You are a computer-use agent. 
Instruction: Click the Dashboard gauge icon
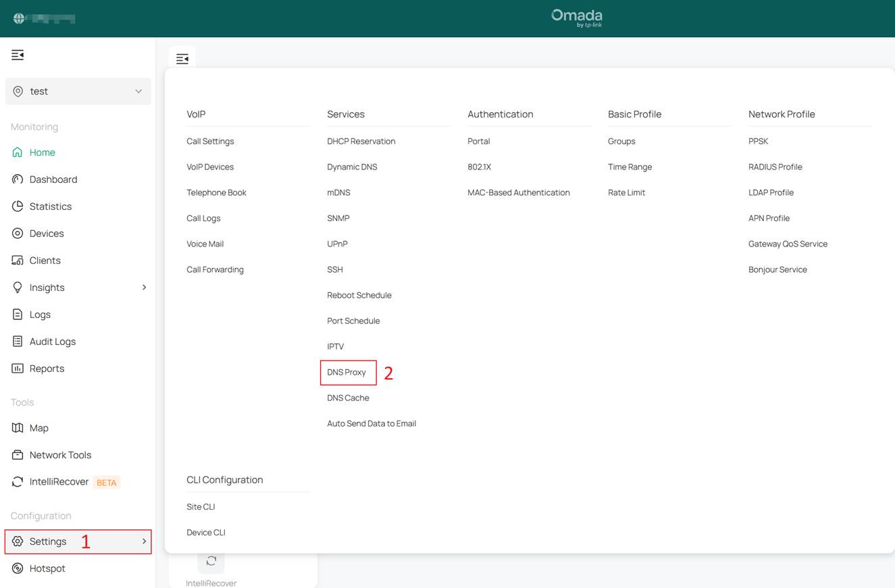(18, 180)
